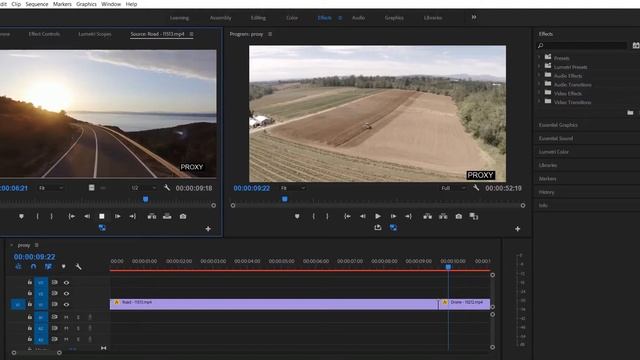
Task: Click Insert button in Source monitor
Action: 152,216
